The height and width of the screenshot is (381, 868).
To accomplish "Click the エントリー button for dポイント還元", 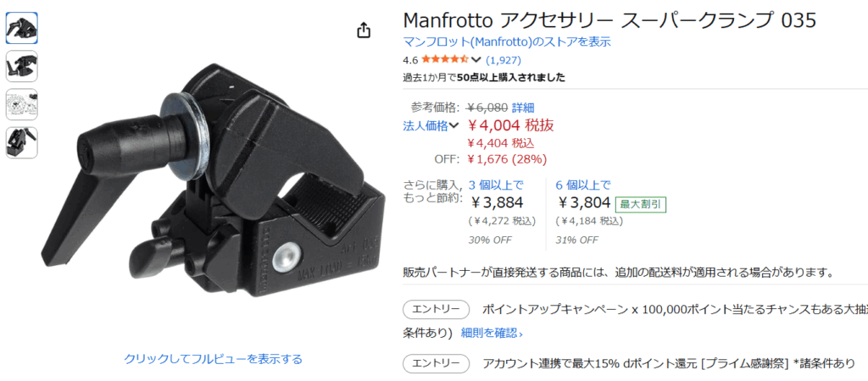I will coord(436,363).
